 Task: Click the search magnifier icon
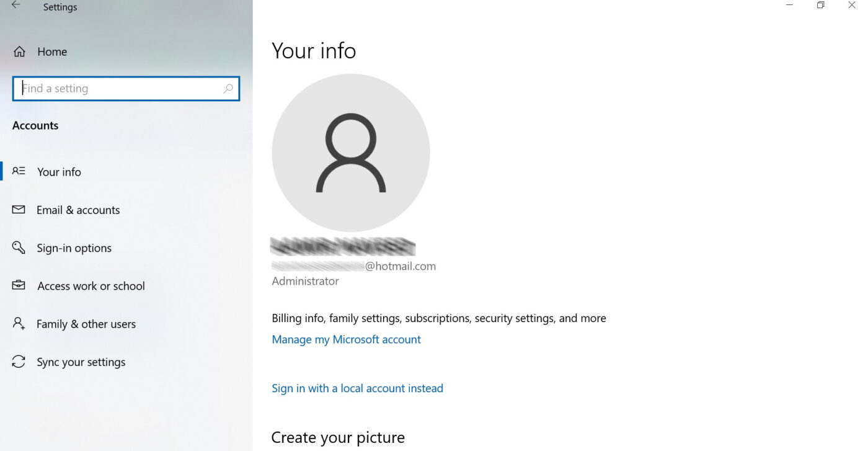228,88
